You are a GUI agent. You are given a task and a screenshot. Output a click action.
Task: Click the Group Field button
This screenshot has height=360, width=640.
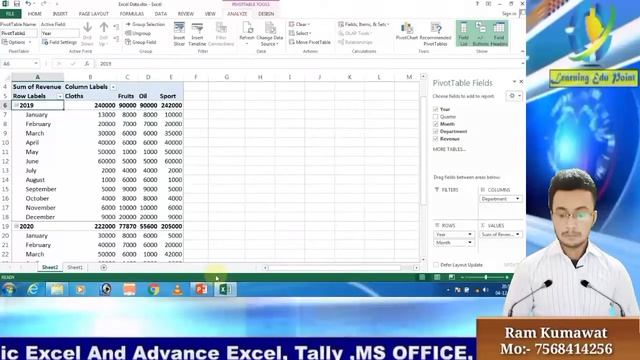point(141,42)
